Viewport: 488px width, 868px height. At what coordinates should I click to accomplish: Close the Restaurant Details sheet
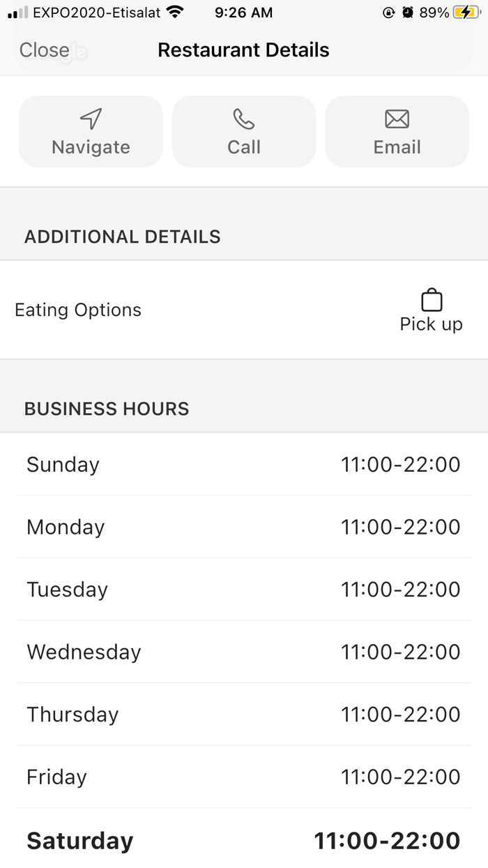(x=44, y=50)
